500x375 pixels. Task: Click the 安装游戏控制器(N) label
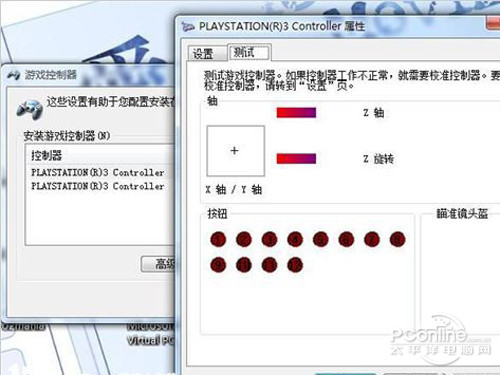67,136
